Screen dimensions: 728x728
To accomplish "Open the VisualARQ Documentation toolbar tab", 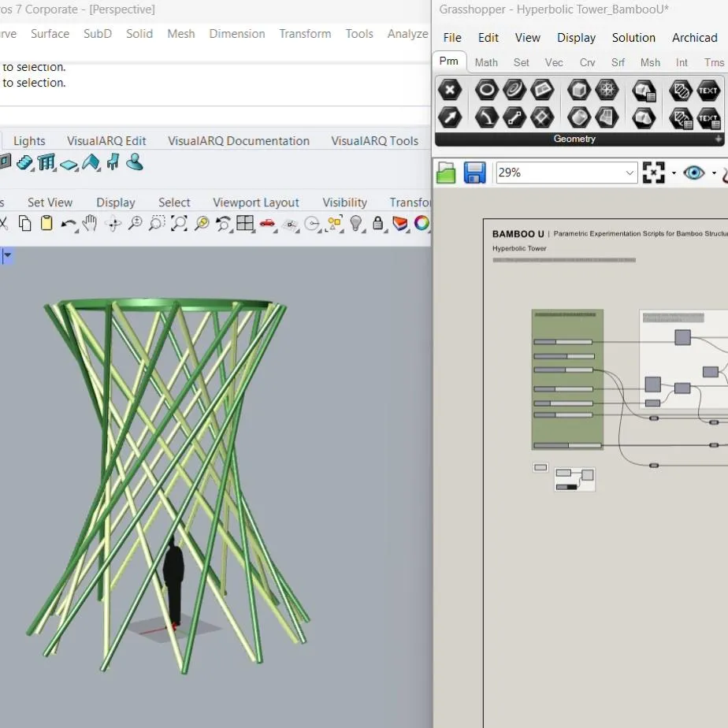I will tap(239, 141).
